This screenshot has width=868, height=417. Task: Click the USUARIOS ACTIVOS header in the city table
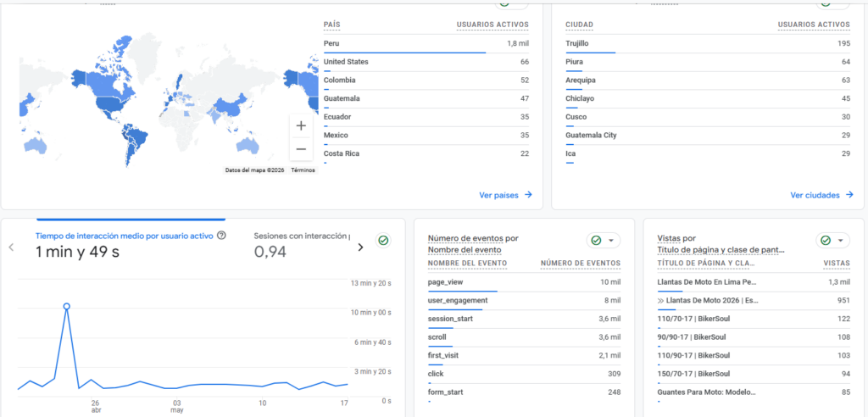(x=814, y=25)
